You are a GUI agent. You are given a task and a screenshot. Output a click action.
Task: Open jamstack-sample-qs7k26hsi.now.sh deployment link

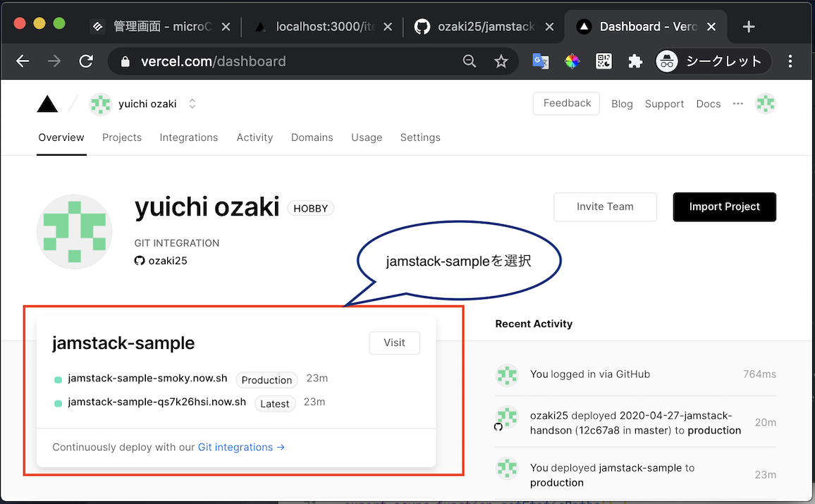(157, 402)
